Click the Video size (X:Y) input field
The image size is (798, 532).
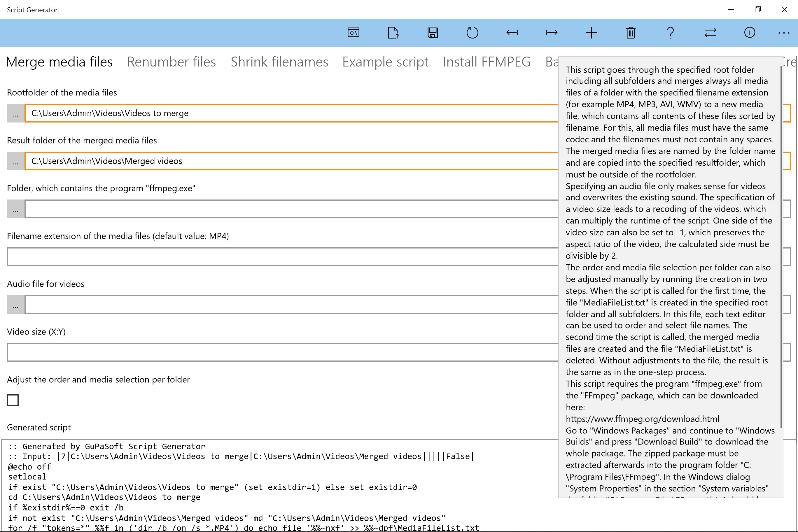(x=282, y=352)
